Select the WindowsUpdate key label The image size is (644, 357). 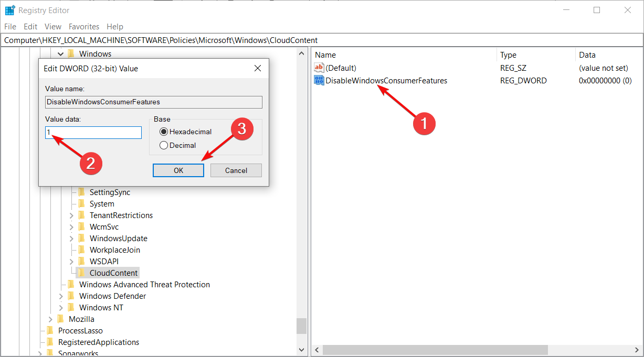pyautogui.click(x=119, y=238)
